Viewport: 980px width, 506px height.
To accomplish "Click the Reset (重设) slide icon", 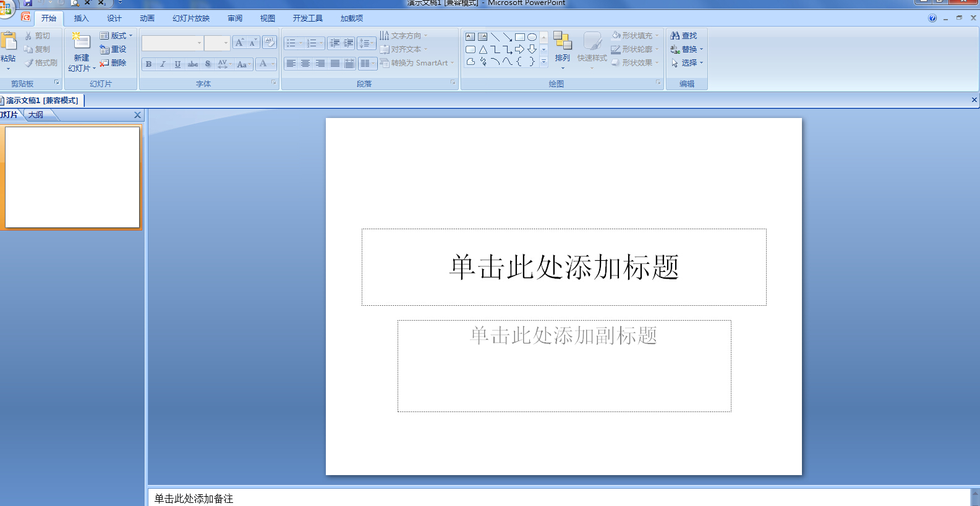I will [x=104, y=49].
